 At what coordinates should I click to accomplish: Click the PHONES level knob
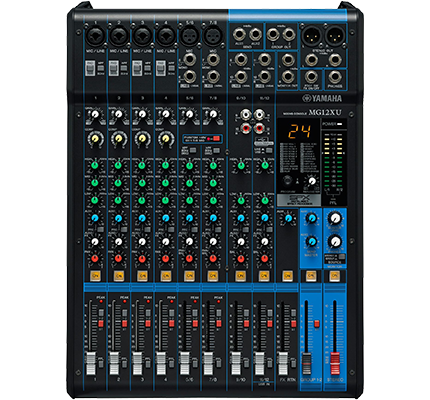pyautogui.click(x=335, y=241)
